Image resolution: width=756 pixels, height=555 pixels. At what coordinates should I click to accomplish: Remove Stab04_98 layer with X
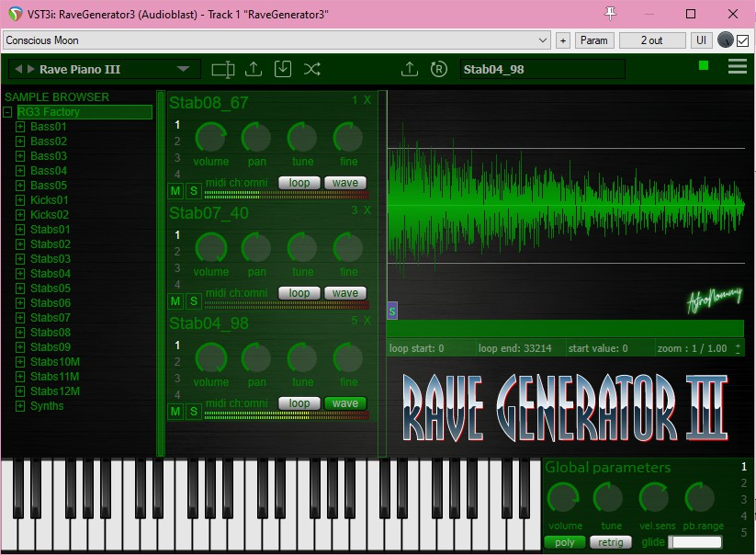(367, 320)
